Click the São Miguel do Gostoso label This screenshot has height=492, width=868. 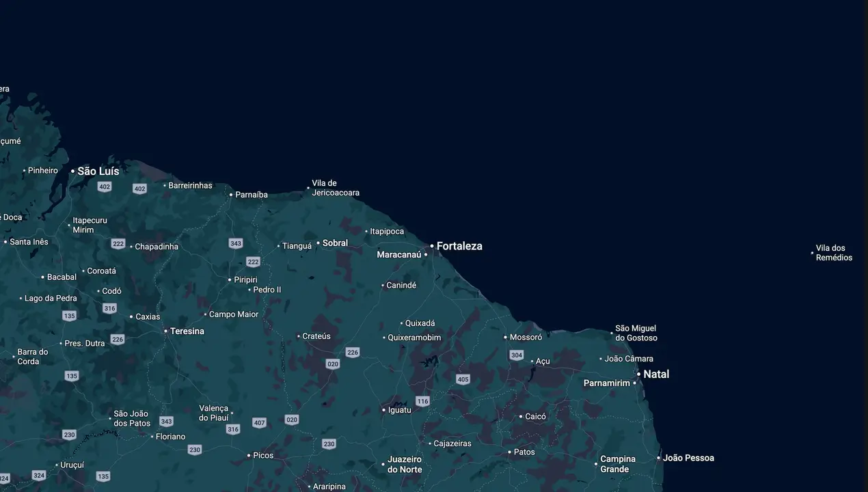point(636,333)
